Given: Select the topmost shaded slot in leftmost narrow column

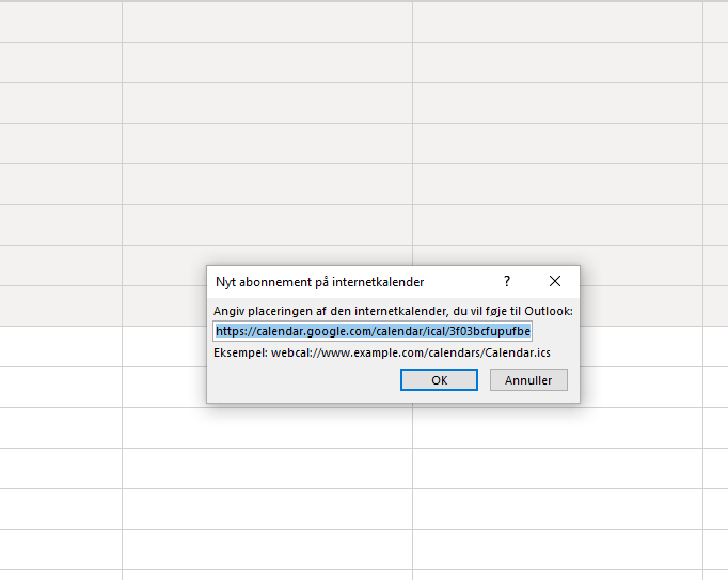Looking at the screenshot, I should tap(60, 22).
